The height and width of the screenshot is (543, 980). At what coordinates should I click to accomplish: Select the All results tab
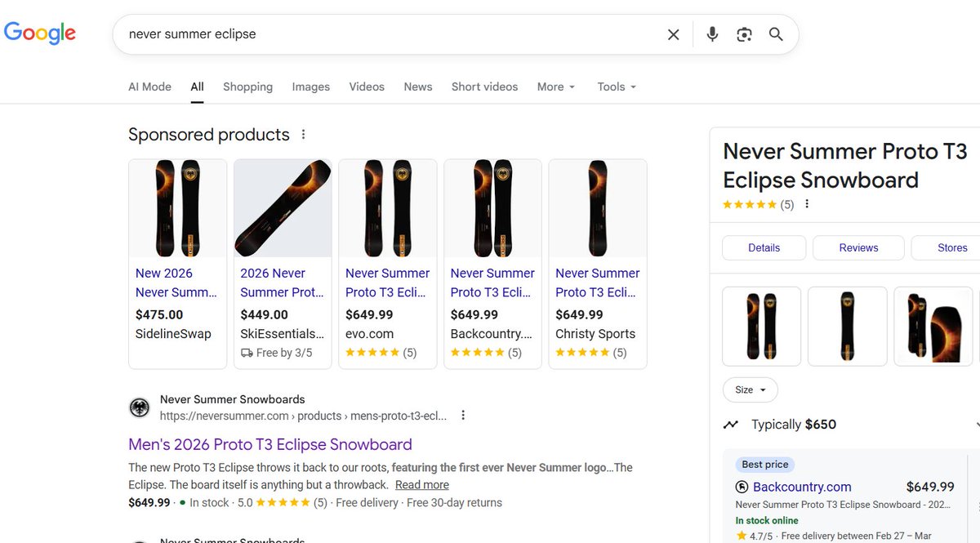click(198, 87)
